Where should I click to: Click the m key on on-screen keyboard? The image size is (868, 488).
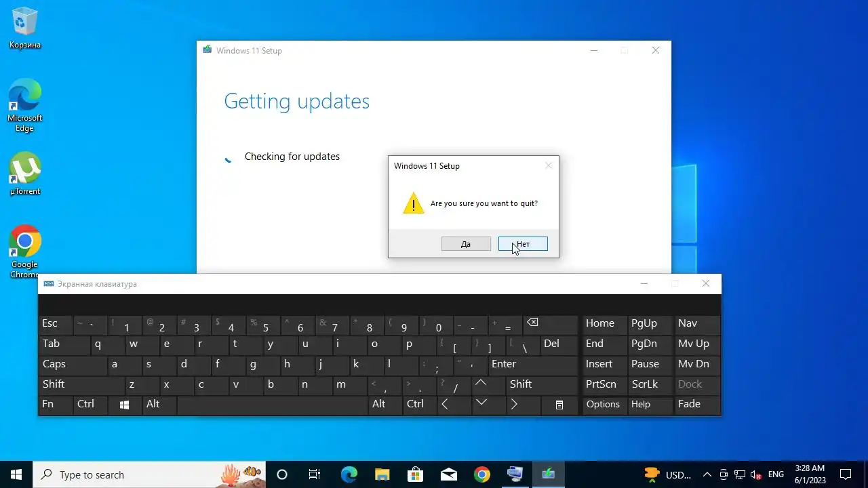(349, 386)
